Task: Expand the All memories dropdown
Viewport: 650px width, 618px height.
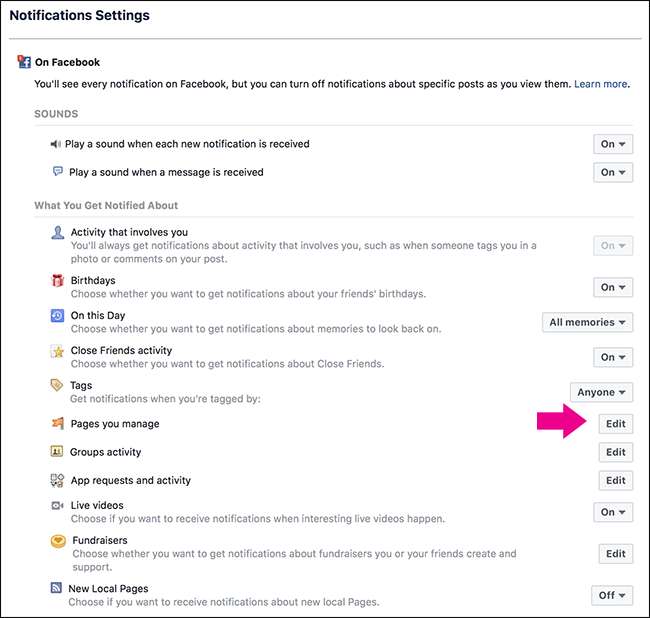Action: (x=587, y=322)
